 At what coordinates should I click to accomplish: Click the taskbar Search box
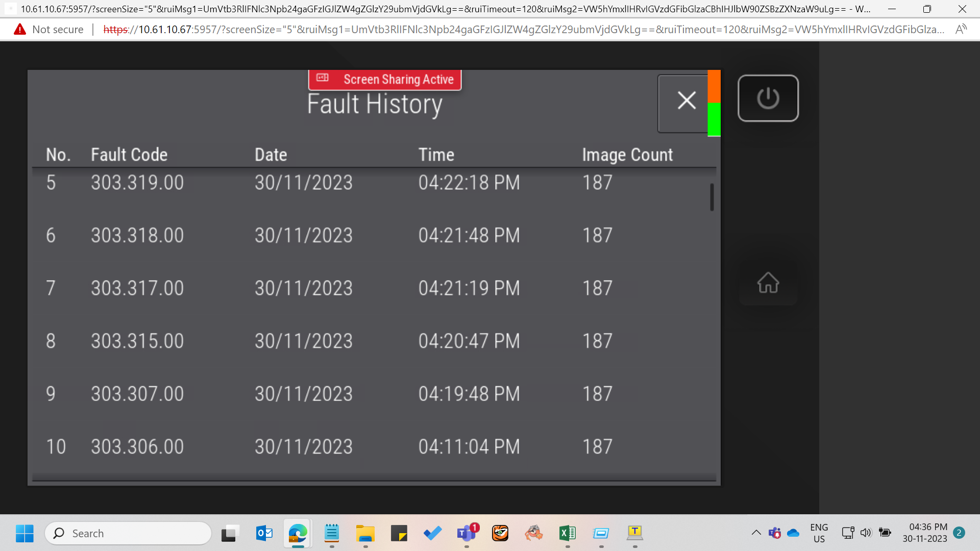tap(128, 533)
